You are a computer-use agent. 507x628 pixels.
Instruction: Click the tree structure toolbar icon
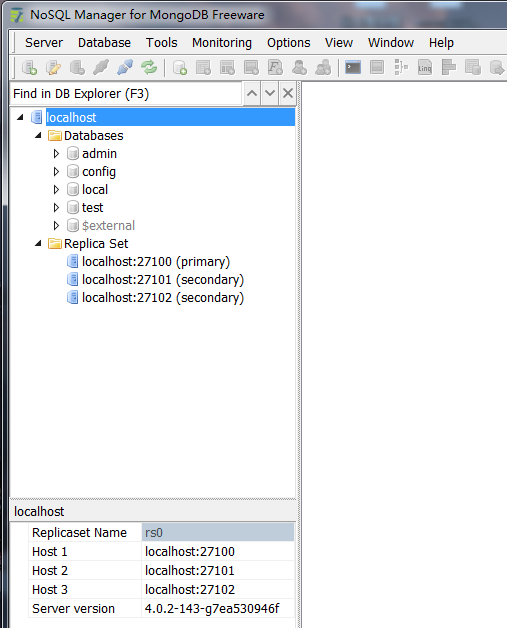pos(401,67)
